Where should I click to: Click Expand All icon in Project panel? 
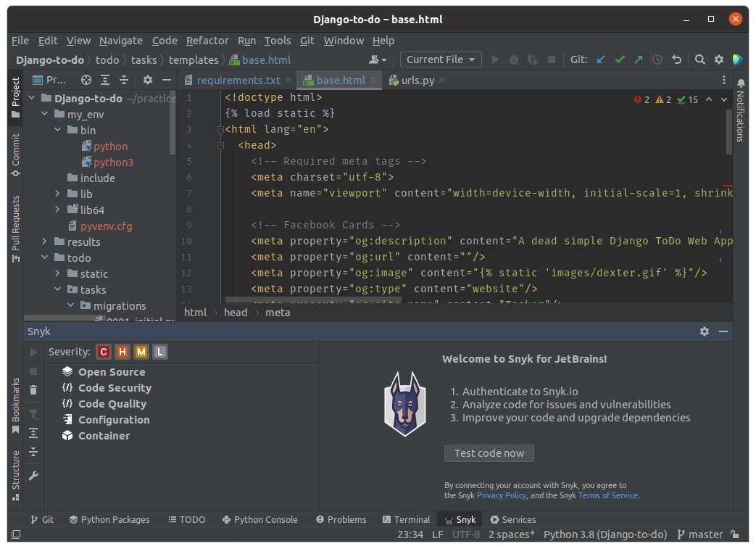pos(104,80)
